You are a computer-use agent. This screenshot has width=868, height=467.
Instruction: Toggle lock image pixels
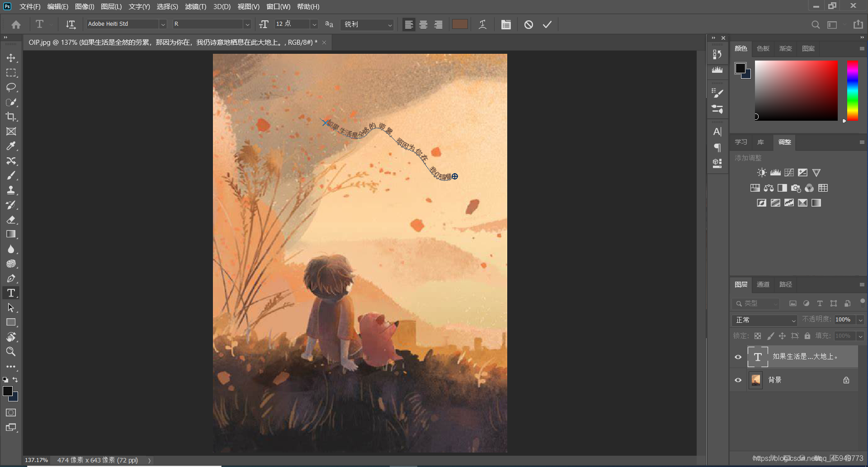770,336
